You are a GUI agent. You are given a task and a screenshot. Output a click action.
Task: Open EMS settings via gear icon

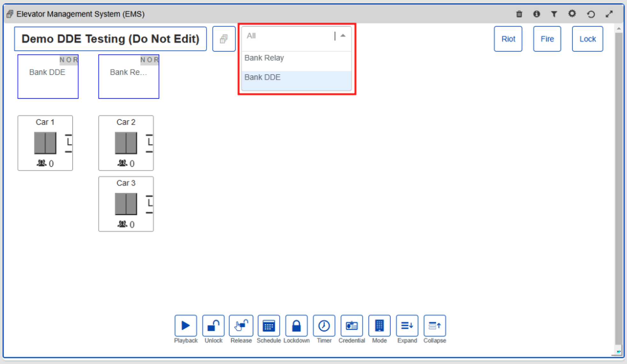click(x=572, y=14)
